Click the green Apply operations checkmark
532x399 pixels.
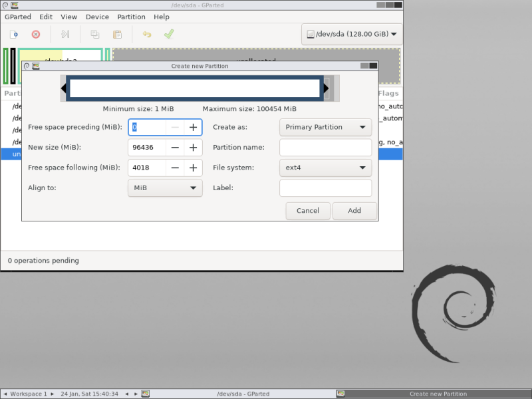pos(169,34)
